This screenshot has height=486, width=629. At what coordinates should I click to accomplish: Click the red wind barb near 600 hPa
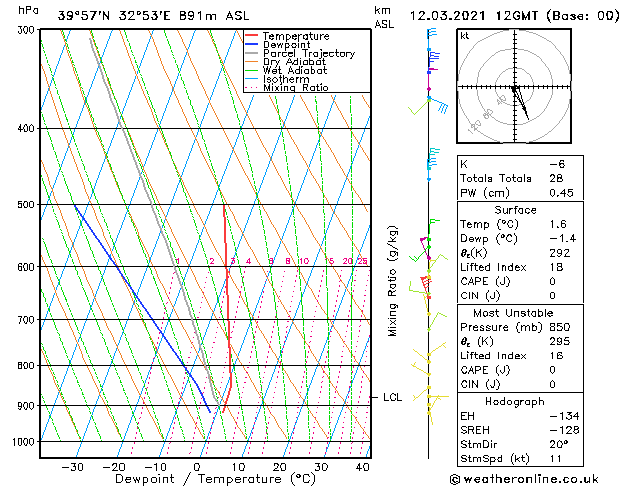pos(428,285)
